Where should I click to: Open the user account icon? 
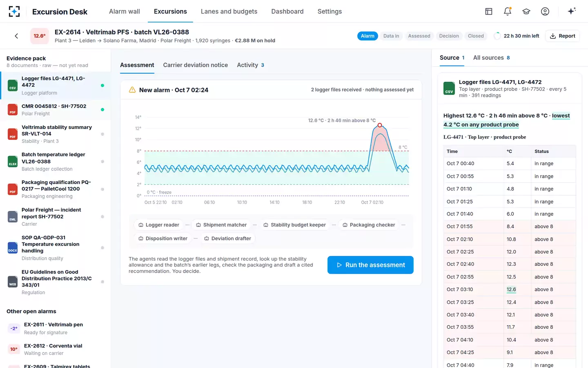545,11
